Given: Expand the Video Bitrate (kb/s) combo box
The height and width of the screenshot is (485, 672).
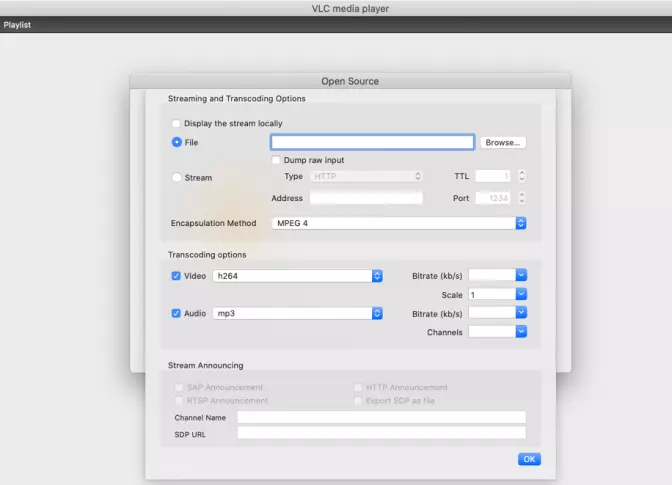Looking at the screenshot, I should (x=521, y=275).
